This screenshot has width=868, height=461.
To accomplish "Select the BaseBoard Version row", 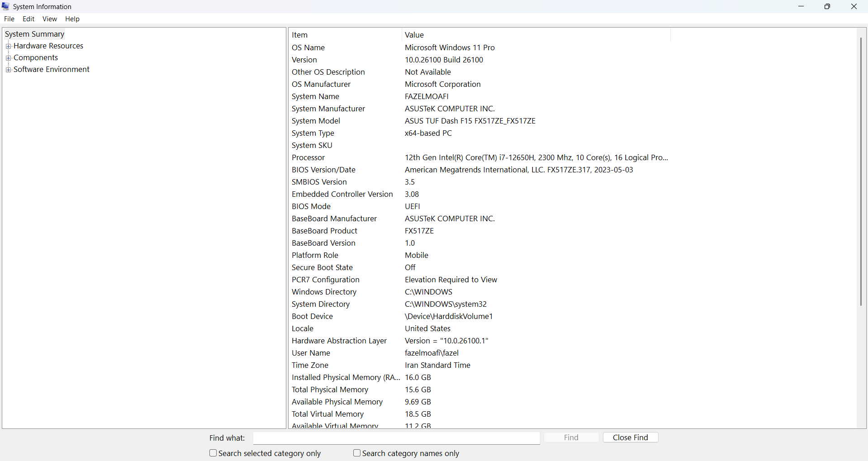I will click(x=479, y=243).
